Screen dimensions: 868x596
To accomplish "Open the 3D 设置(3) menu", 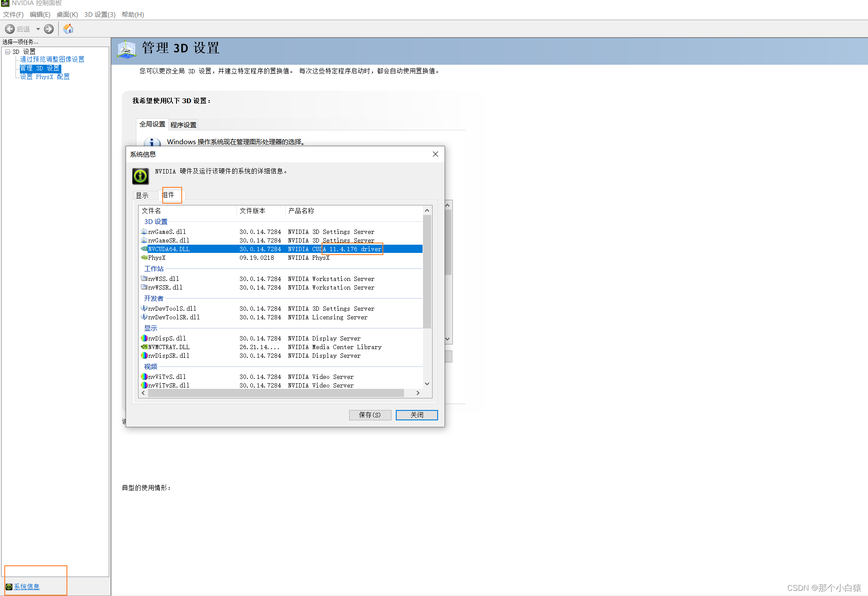I will tap(100, 14).
